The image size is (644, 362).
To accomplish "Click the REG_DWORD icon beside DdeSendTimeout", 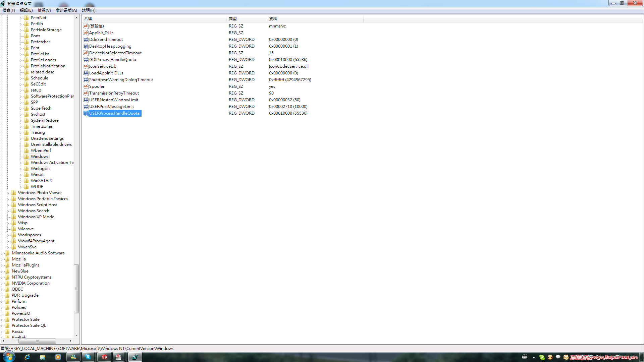I will (86, 39).
